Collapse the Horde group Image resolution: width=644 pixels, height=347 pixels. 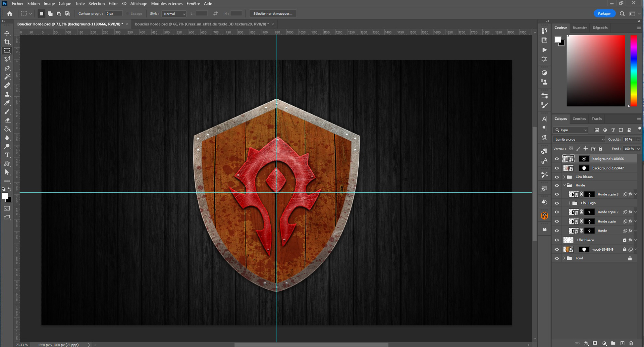(x=564, y=185)
